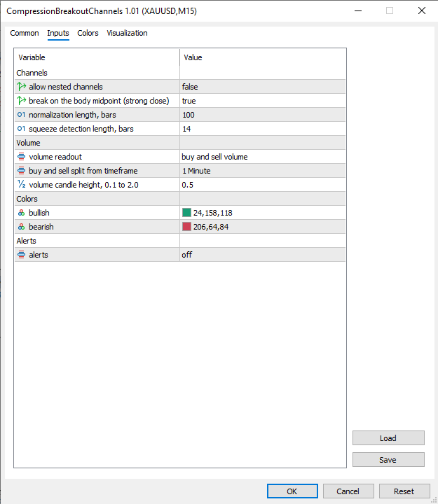This screenshot has height=504, width=438.
Task: Confirm settings with the OK button
Action: tap(292, 491)
